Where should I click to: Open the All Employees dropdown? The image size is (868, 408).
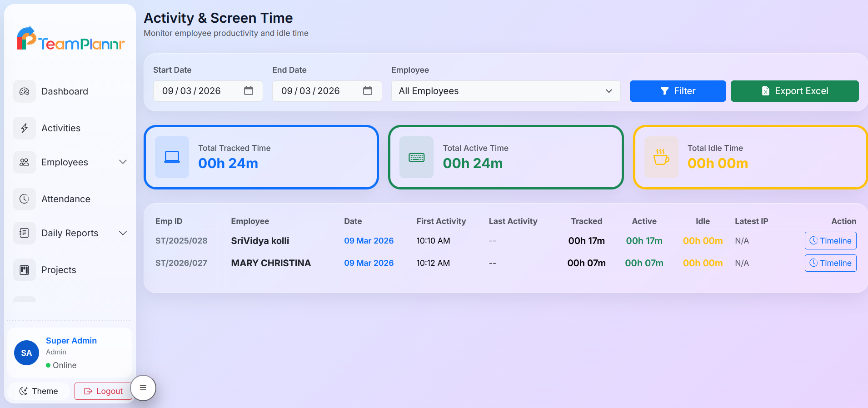[x=505, y=91]
